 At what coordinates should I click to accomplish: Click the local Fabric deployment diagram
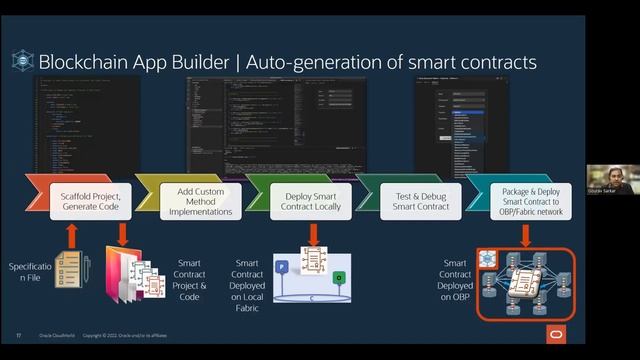pyautogui.click(x=312, y=274)
